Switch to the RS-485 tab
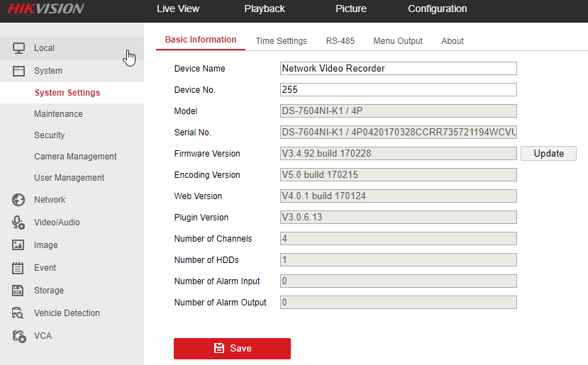The width and height of the screenshot is (588, 365). [340, 41]
